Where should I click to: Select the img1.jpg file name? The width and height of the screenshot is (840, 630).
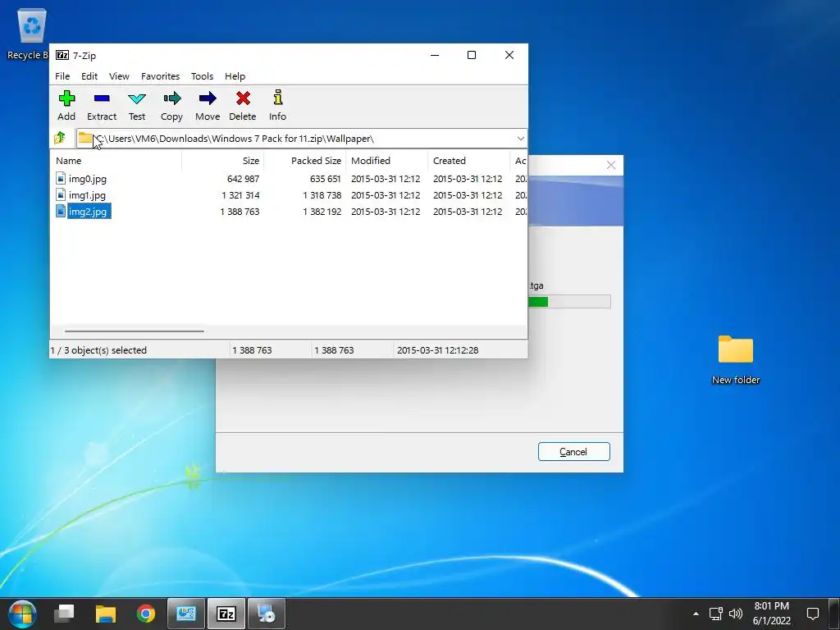(x=87, y=195)
